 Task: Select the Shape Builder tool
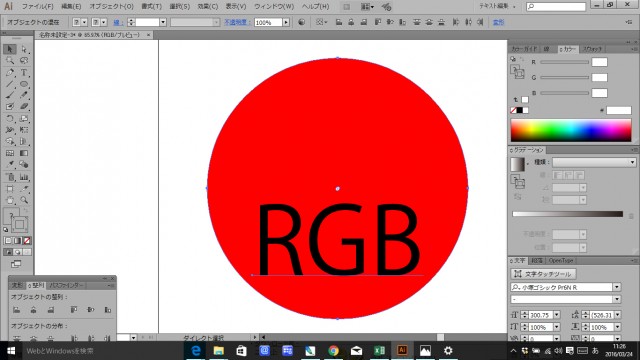tap(10, 141)
